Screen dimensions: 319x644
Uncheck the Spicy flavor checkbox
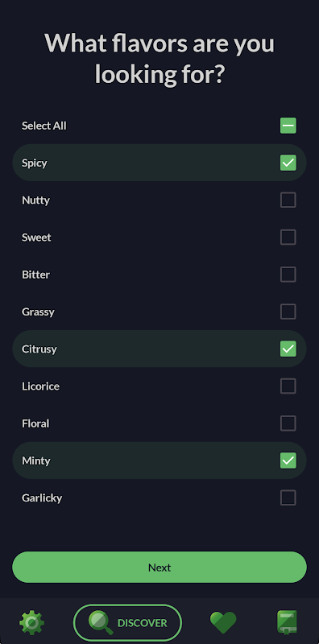click(288, 163)
